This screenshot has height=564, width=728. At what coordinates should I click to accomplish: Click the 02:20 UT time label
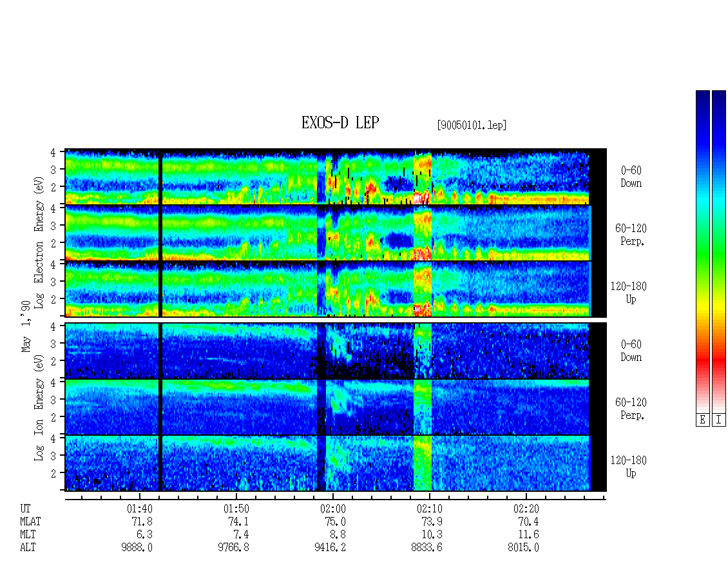(x=526, y=509)
